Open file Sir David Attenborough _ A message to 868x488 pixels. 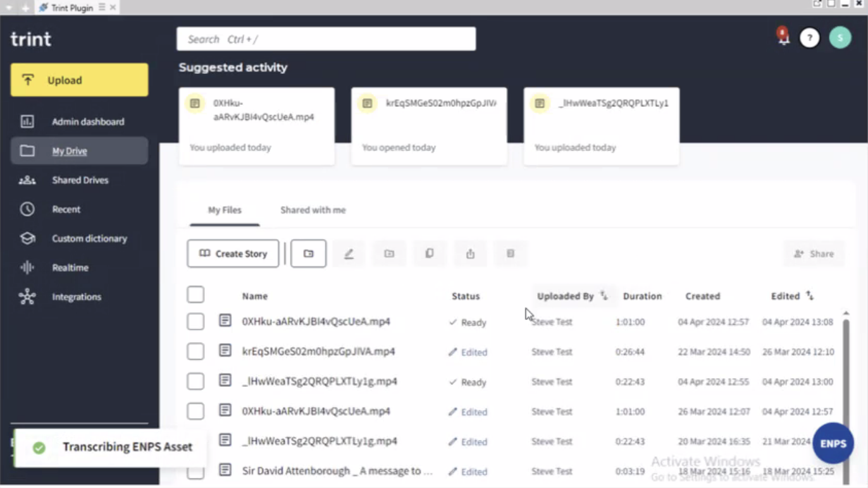pyautogui.click(x=337, y=471)
